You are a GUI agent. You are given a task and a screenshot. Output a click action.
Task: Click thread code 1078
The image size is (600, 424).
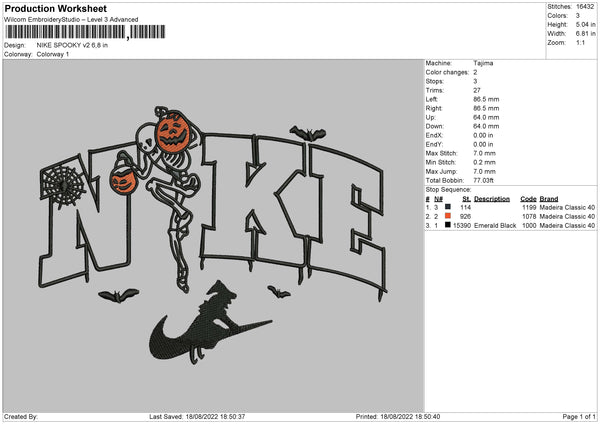[x=529, y=217]
